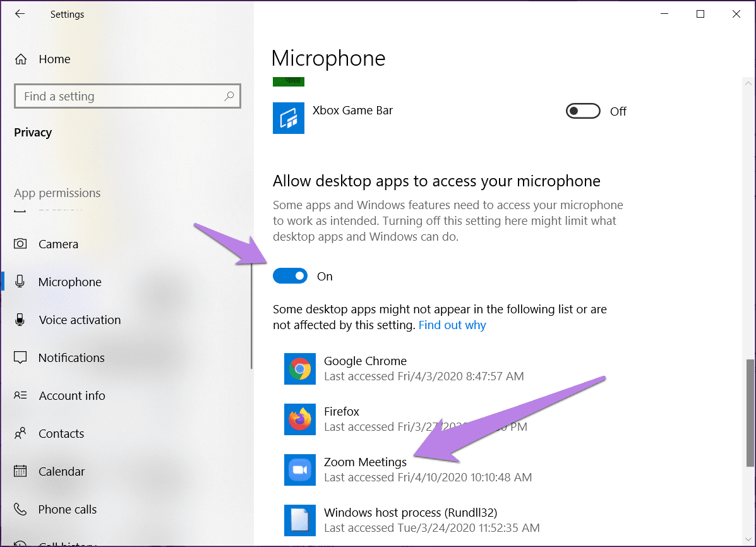This screenshot has width=756, height=547.
Task: Click the main page scrollbar thumb
Action: tap(750, 413)
